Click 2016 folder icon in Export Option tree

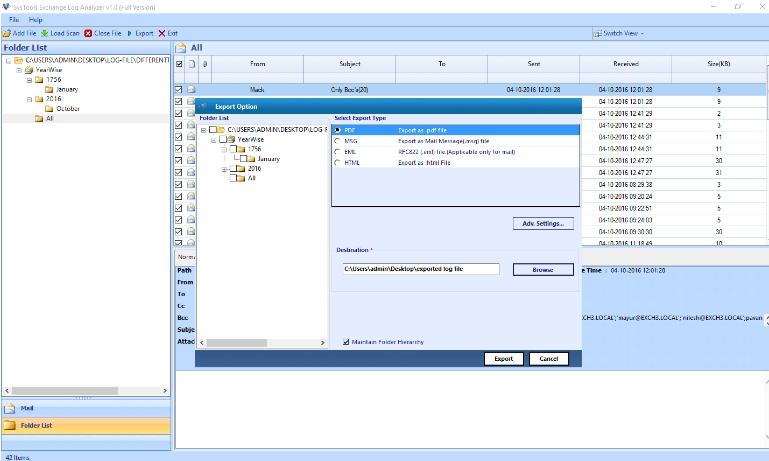tap(241, 169)
